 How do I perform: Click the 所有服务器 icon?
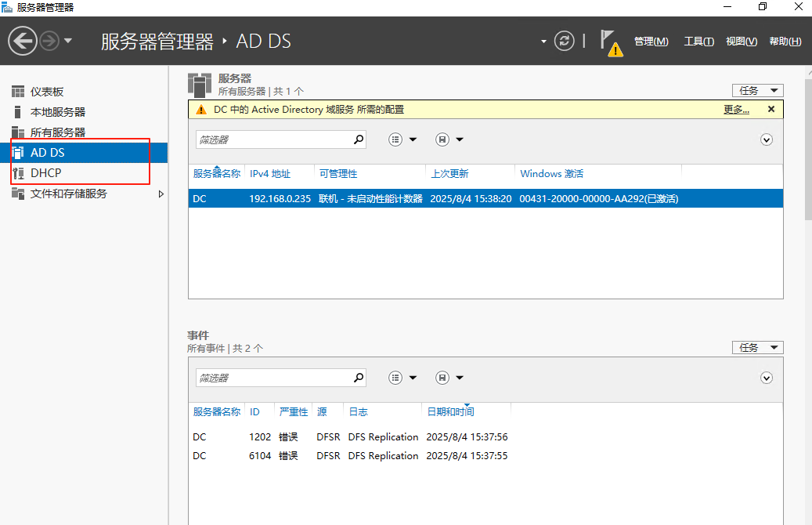(x=18, y=132)
